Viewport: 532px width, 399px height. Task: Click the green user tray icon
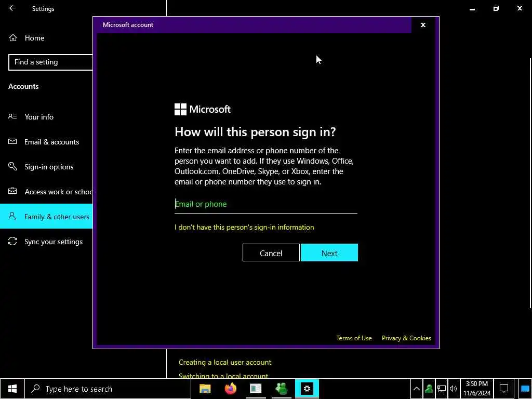[x=429, y=389]
